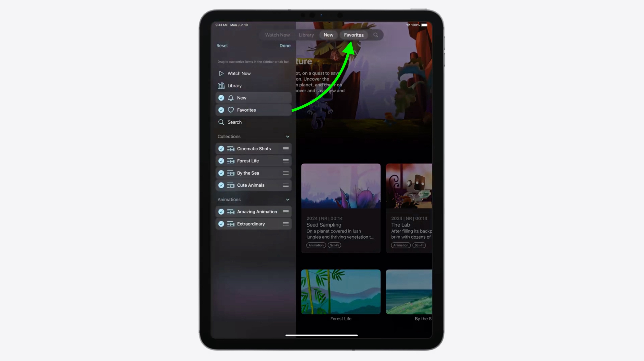Click the Done button

[x=285, y=46]
